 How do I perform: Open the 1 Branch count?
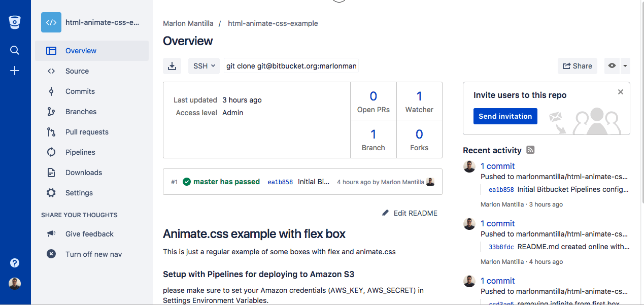click(x=374, y=140)
